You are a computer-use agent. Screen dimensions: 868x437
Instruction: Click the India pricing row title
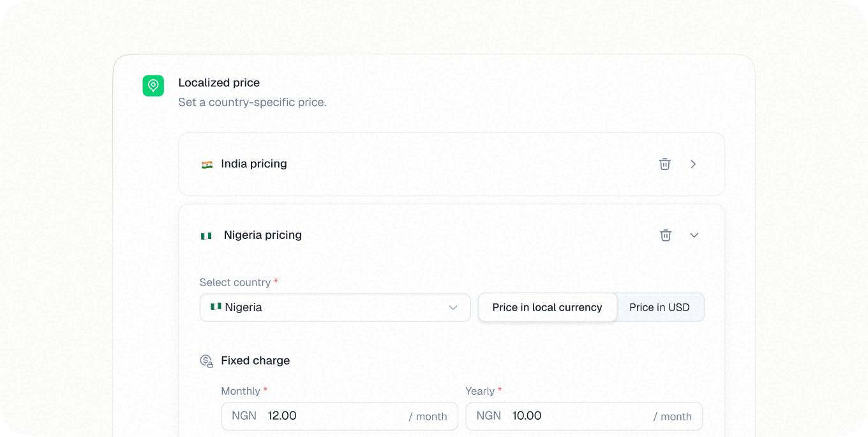tap(253, 164)
